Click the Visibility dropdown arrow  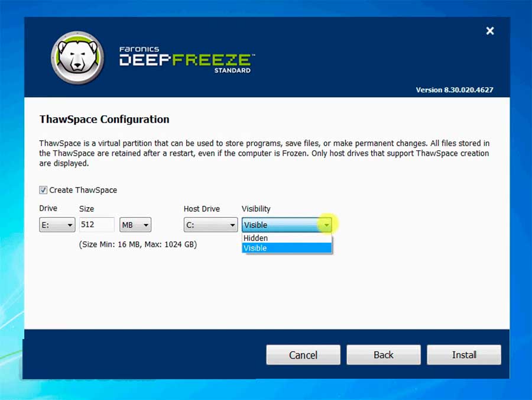click(x=326, y=225)
